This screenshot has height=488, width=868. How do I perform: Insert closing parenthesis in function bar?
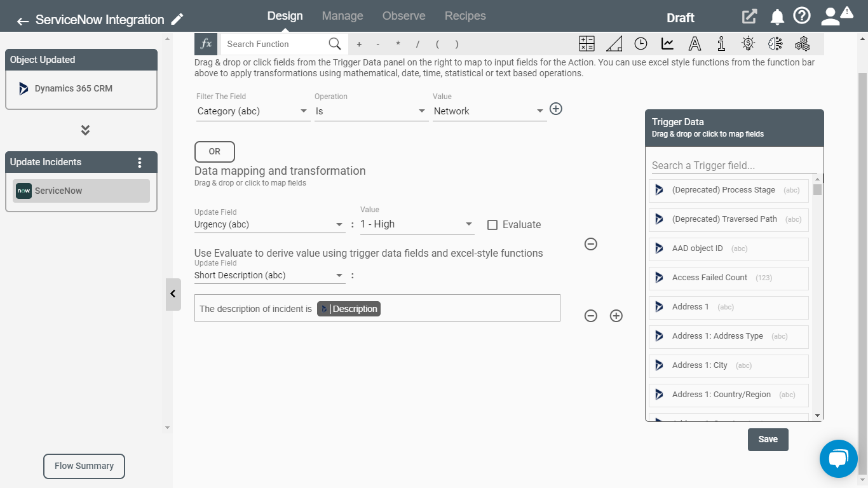[x=456, y=44]
